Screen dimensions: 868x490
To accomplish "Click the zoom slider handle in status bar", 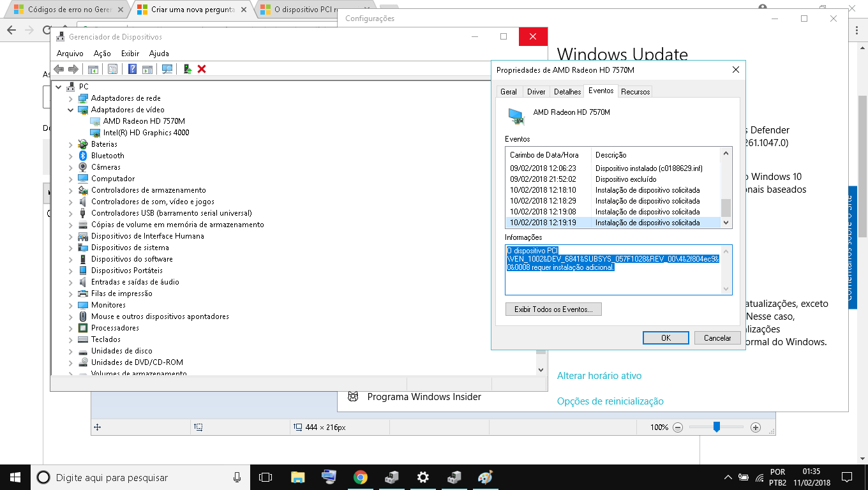I will (717, 427).
